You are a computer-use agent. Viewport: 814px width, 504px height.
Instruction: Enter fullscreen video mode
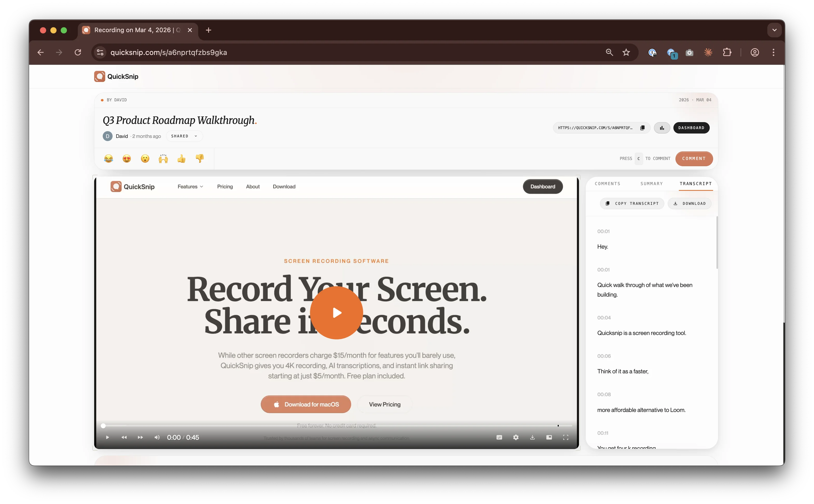coord(565,437)
